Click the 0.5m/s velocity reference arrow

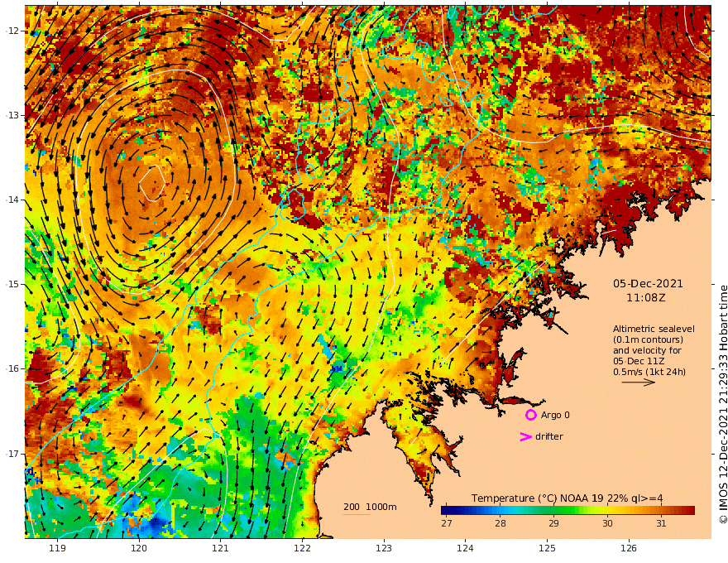tap(639, 383)
